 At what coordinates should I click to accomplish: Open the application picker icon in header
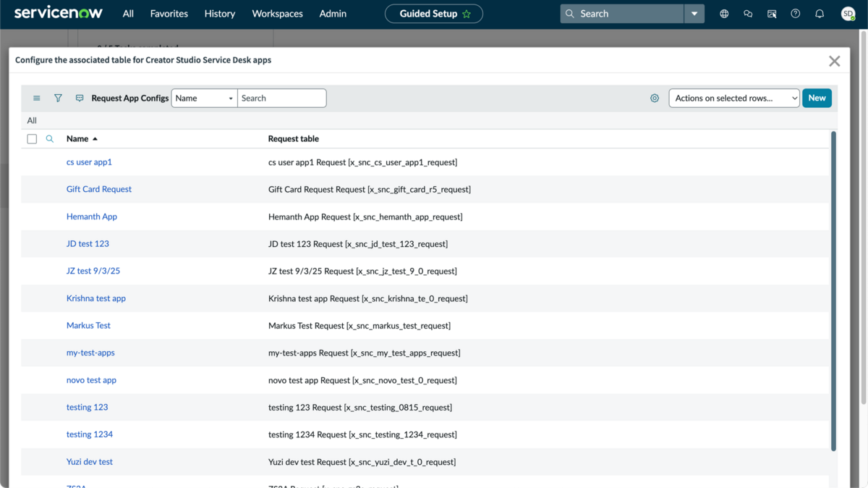[x=772, y=14]
